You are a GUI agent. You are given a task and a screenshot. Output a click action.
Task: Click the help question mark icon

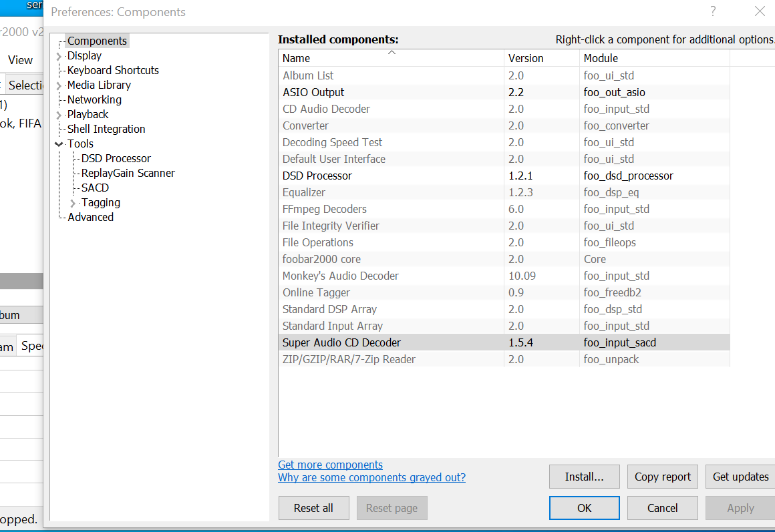coord(713,11)
